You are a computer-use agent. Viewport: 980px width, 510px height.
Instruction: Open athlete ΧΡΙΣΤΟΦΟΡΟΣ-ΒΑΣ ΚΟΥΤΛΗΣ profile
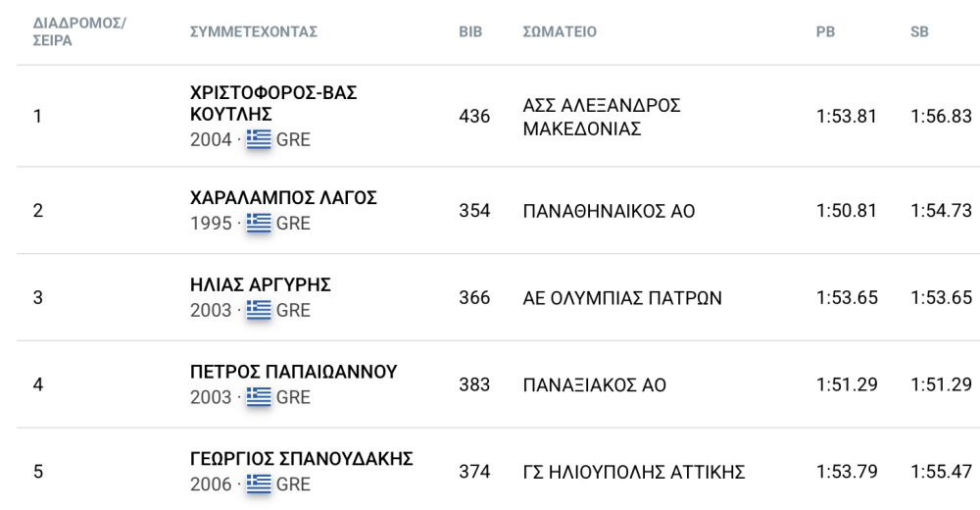(273, 103)
